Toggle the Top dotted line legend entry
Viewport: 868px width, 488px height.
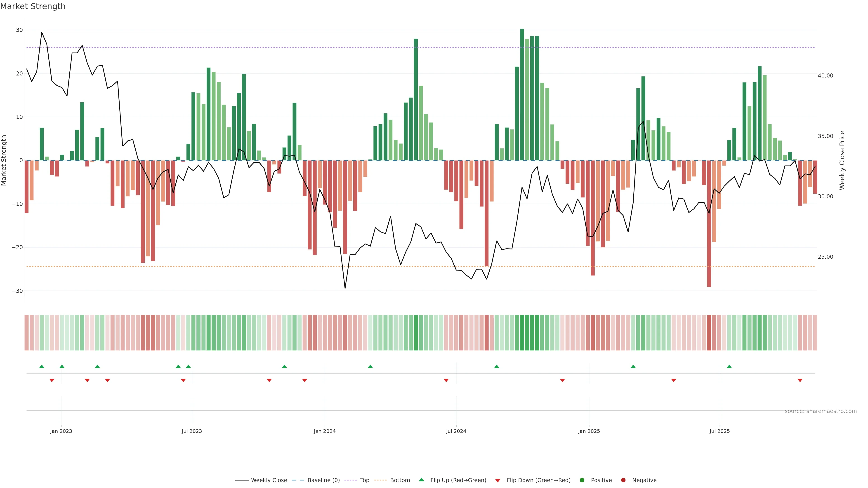tap(364, 480)
